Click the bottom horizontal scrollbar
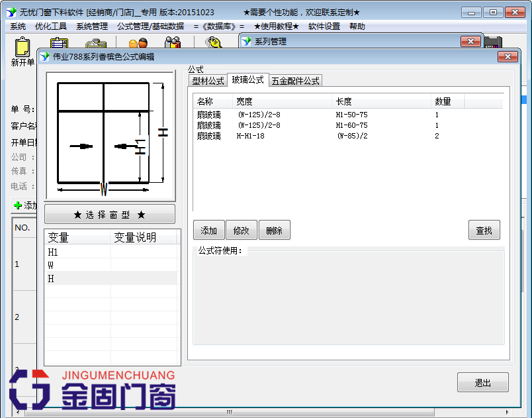 coord(228,409)
